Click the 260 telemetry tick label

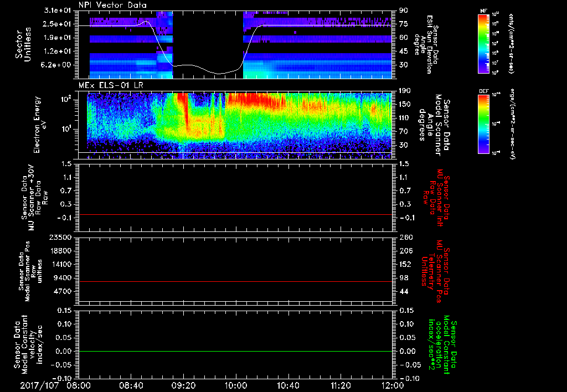[405, 237]
